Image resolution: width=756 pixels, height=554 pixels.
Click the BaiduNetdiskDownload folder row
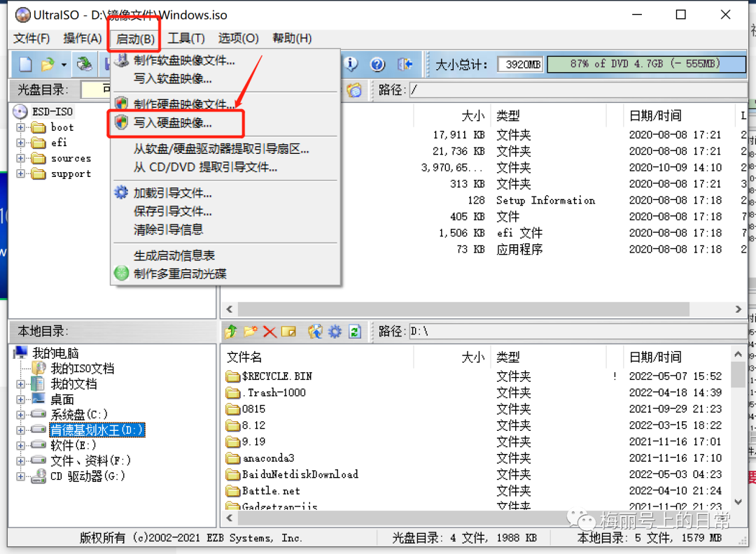[x=475, y=474]
